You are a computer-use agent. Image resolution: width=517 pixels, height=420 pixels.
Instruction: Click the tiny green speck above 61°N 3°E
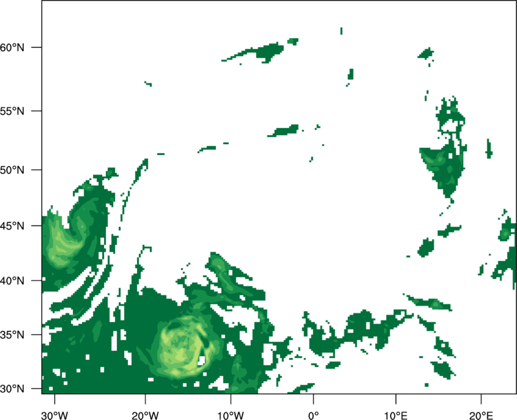click(341, 31)
